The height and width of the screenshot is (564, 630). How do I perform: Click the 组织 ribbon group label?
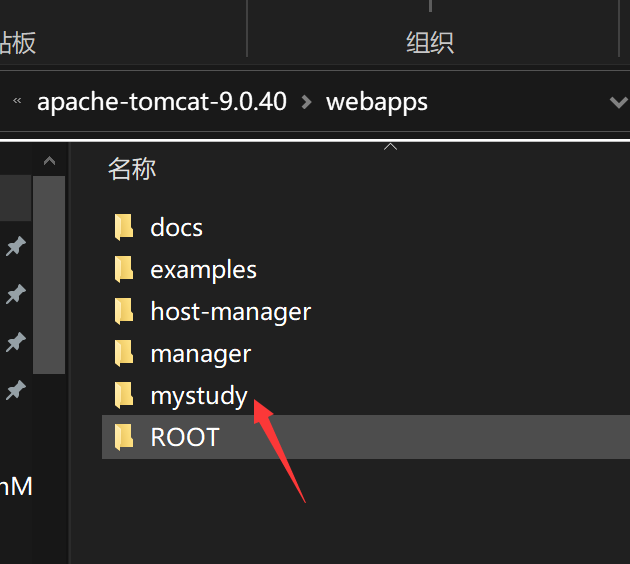pyautogui.click(x=430, y=42)
